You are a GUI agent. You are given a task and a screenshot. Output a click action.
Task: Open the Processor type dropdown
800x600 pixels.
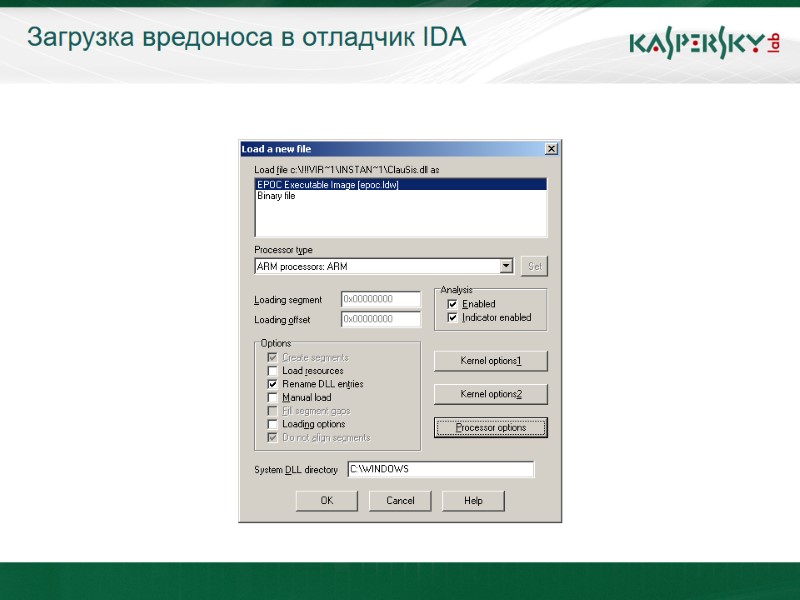(x=509, y=265)
